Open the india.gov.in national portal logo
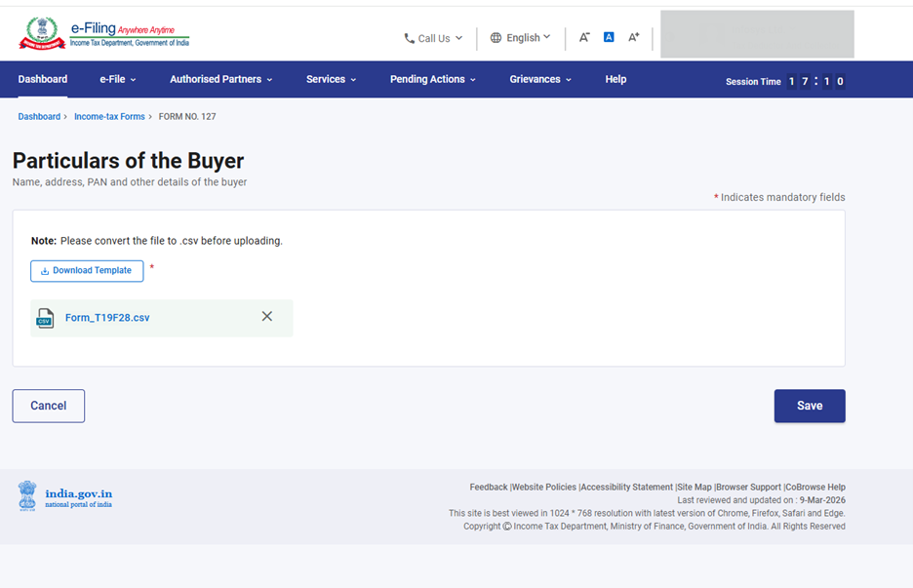This screenshot has width=913, height=588. (65, 496)
